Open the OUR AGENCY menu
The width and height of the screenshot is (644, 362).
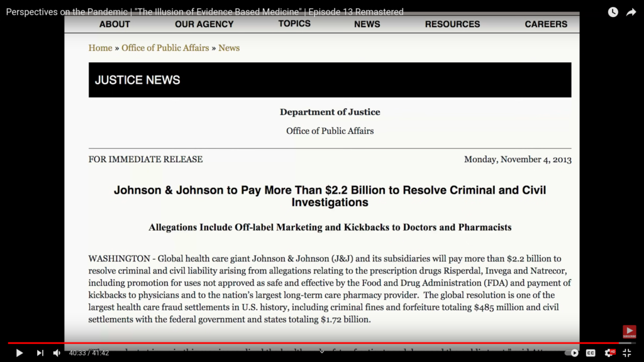click(204, 25)
